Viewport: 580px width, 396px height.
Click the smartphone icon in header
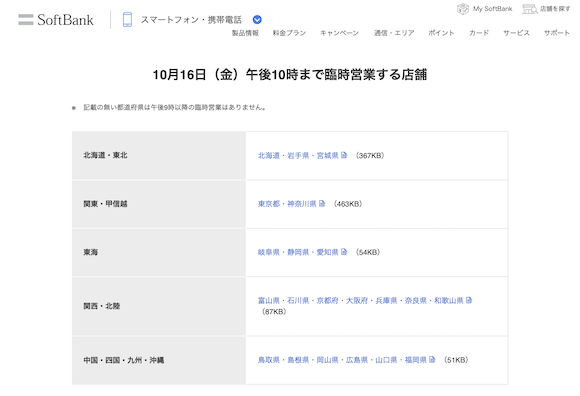point(127,20)
